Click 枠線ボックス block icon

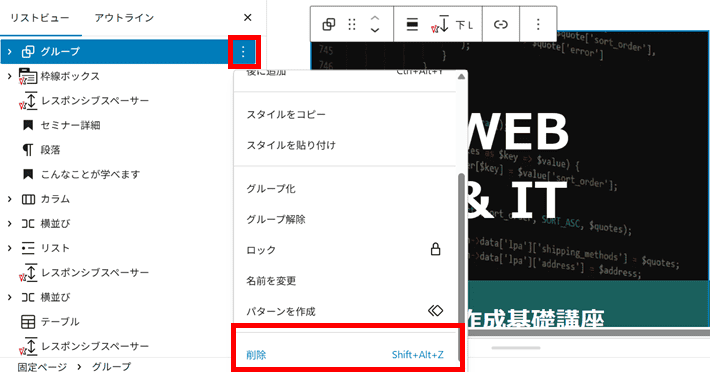coord(28,76)
